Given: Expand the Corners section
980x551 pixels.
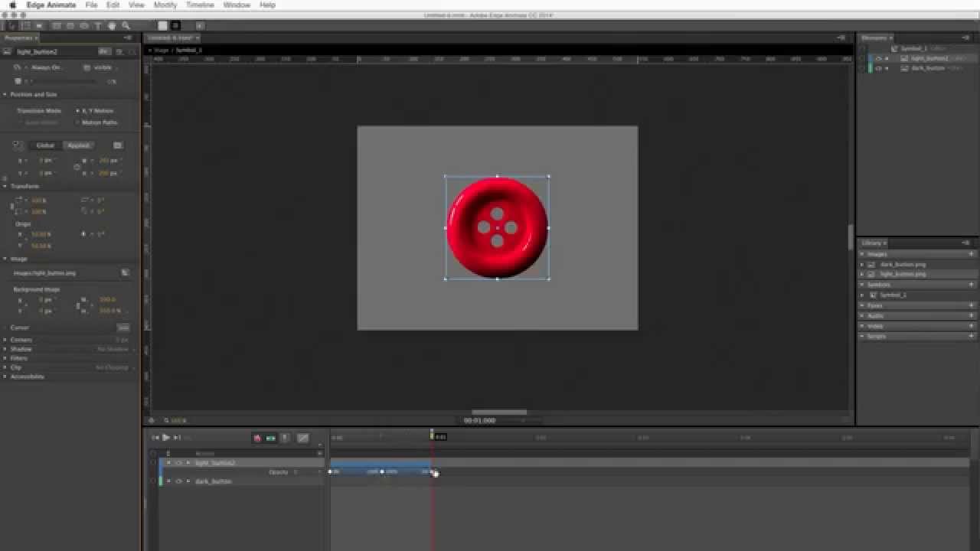Looking at the screenshot, I should 5,340.
